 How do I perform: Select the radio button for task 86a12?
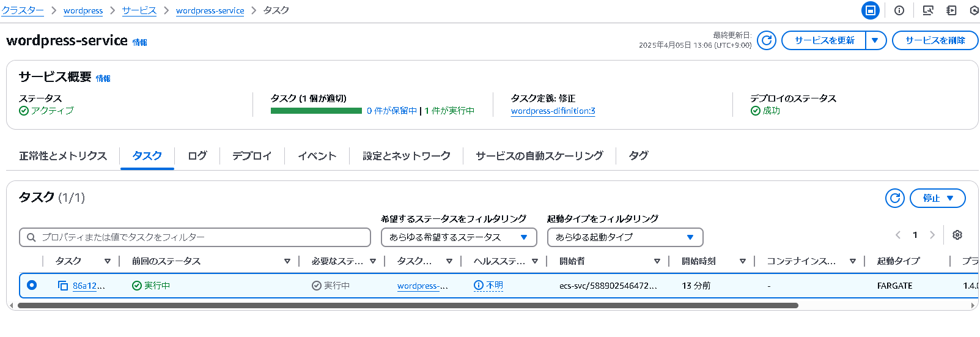32,285
